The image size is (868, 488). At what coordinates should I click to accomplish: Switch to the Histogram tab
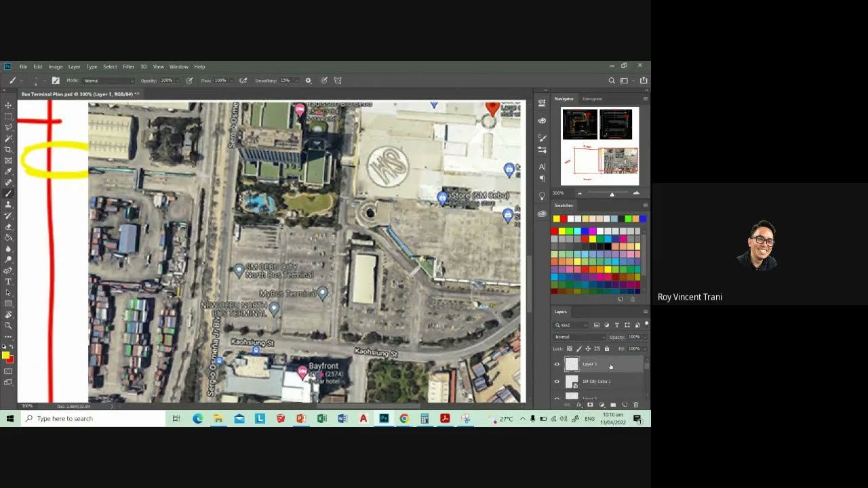point(592,99)
